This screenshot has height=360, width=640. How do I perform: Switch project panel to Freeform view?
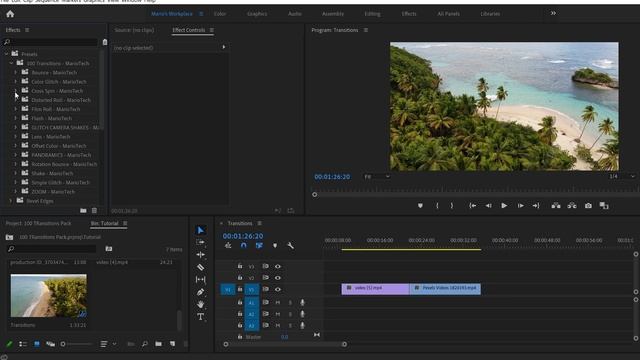(x=50, y=344)
